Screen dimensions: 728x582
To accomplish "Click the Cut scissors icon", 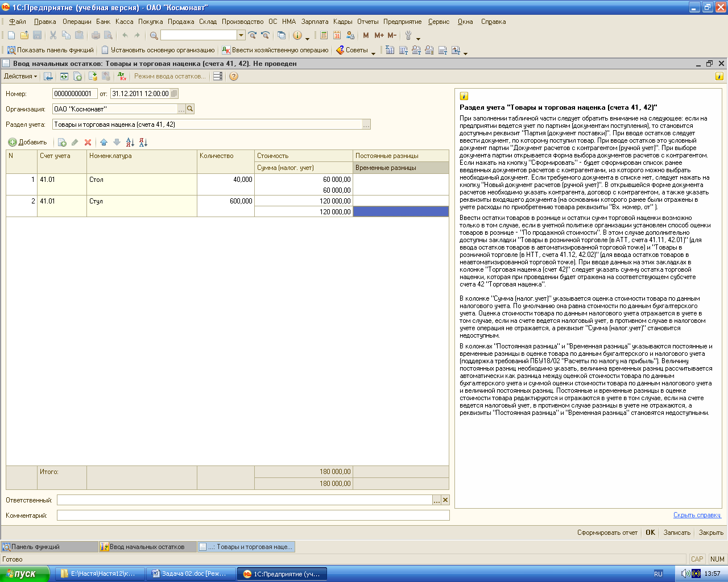I will coord(53,35).
